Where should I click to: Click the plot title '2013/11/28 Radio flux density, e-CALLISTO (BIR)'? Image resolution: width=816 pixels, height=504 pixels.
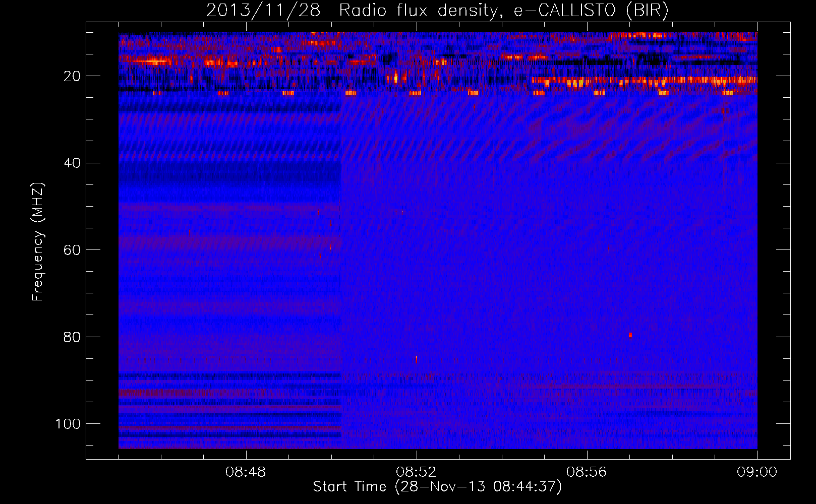tap(437, 11)
